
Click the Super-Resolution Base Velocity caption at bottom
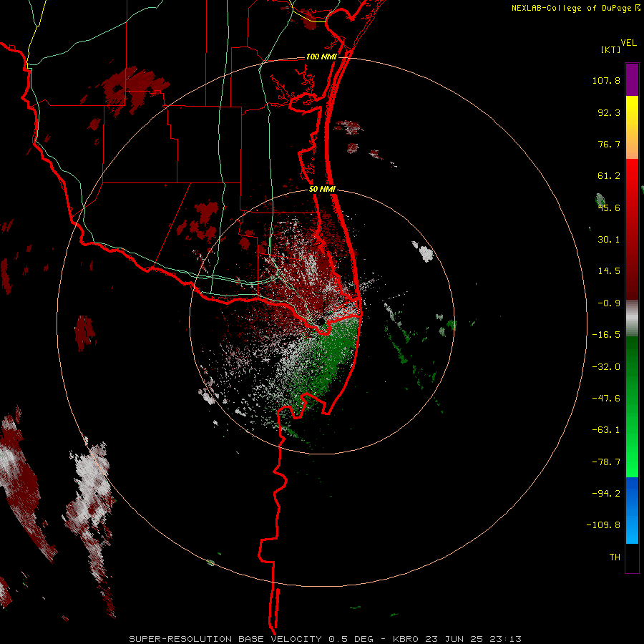click(x=326, y=639)
